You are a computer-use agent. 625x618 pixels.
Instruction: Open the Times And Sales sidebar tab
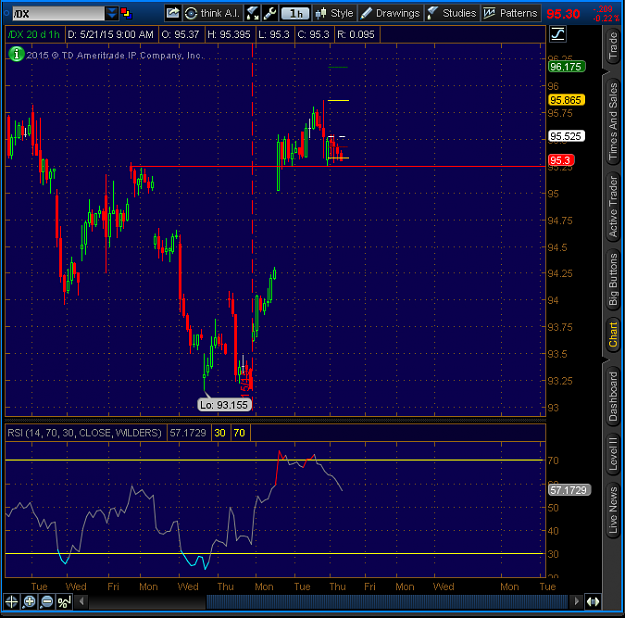(x=613, y=121)
